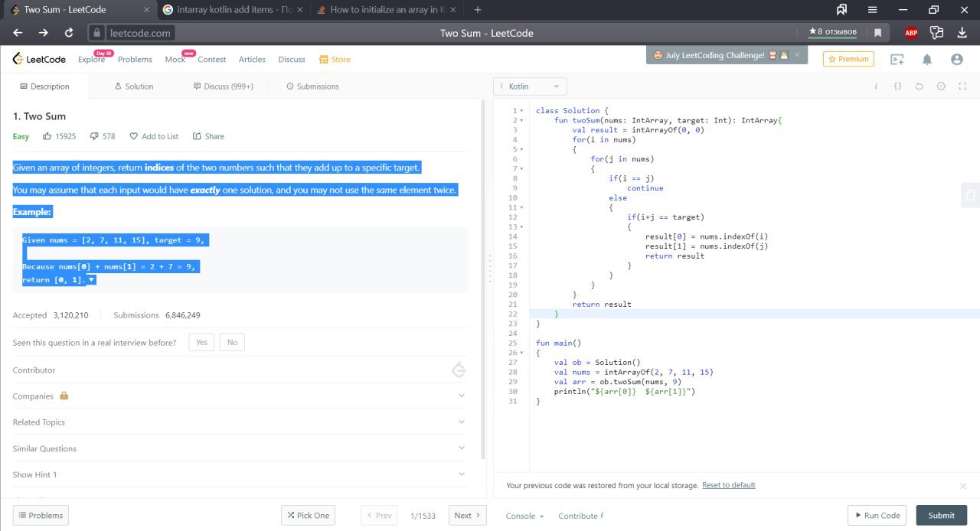Click the Premium button
980x531 pixels.
pos(848,59)
